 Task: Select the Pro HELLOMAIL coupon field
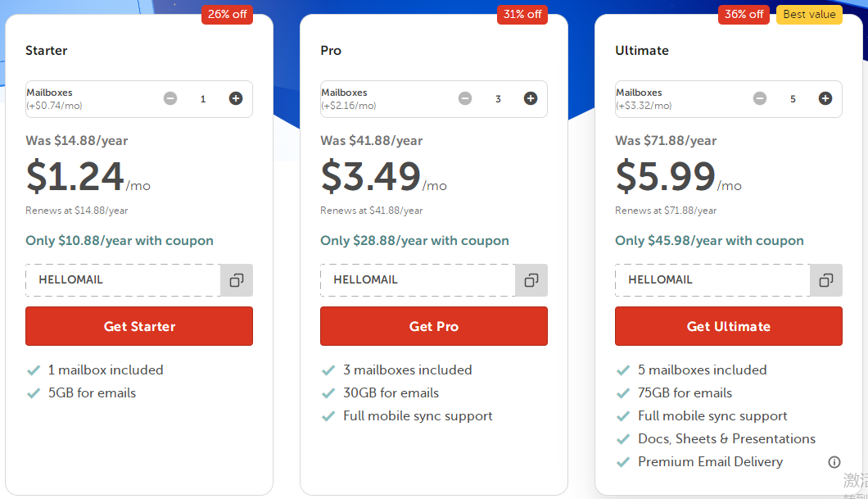(x=418, y=280)
